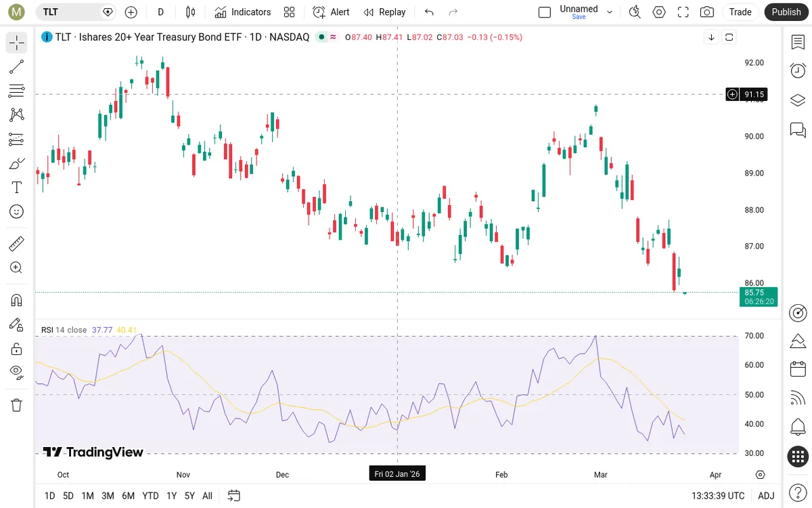Open the TLT symbol search box
812x508 pixels.
74,12
